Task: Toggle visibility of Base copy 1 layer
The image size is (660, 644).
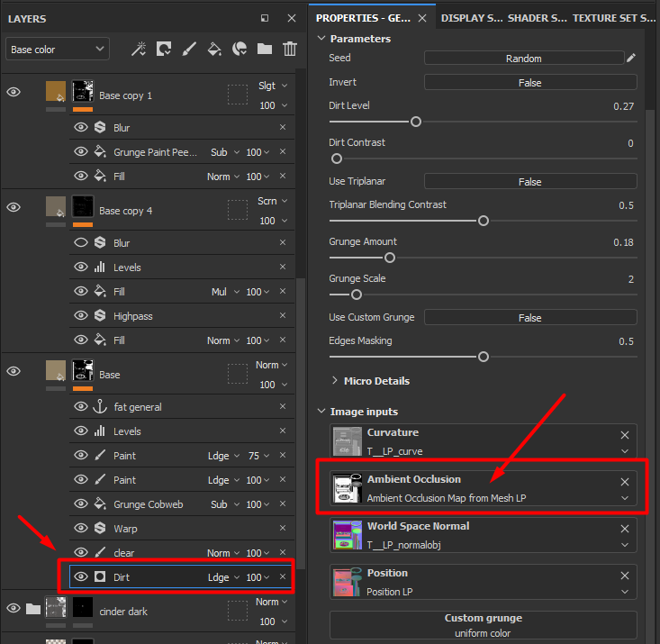Action: click(14, 92)
